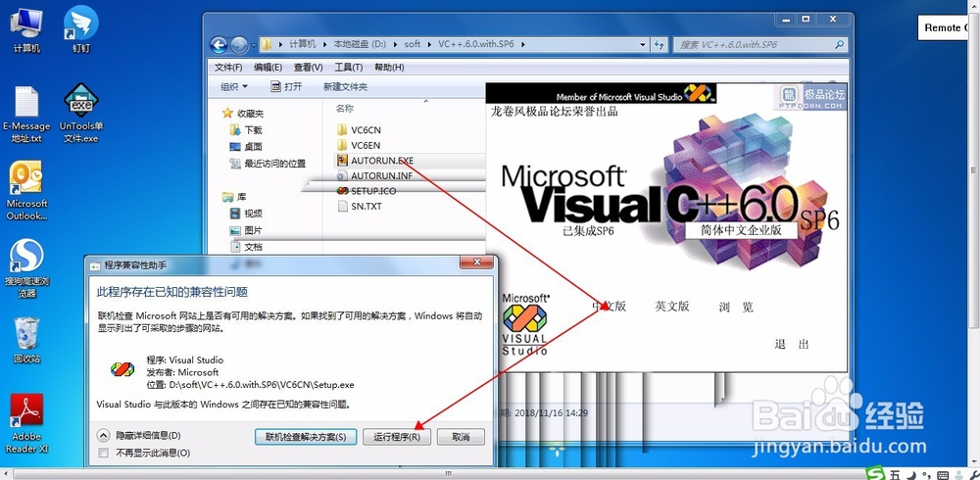Select the AUTORUN.INF file icon

[342, 175]
